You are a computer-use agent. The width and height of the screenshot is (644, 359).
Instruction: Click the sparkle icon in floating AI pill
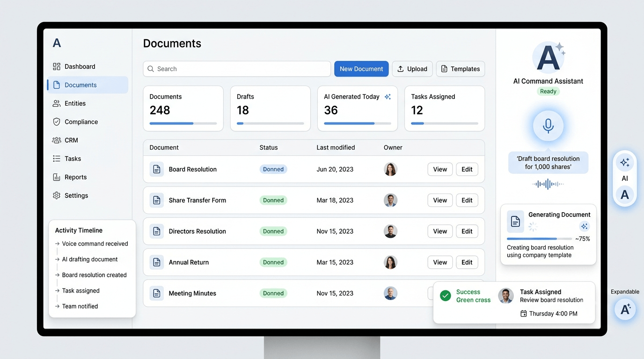coord(624,163)
